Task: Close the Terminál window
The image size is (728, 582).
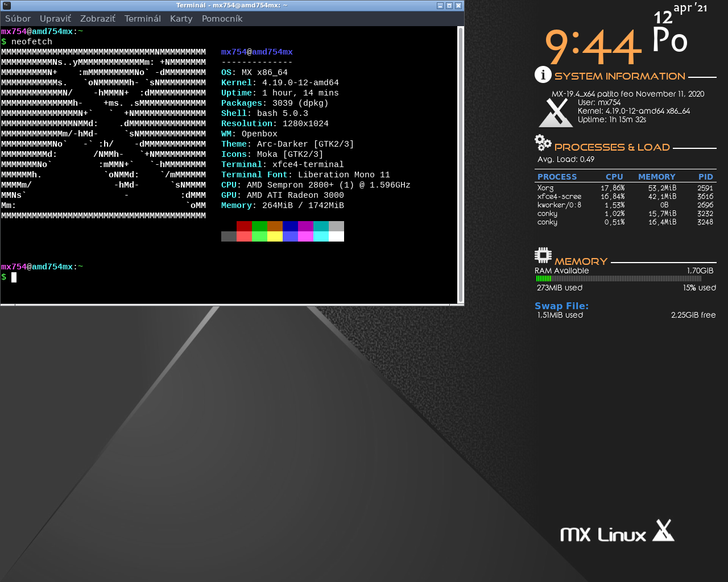Action: (458, 6)
